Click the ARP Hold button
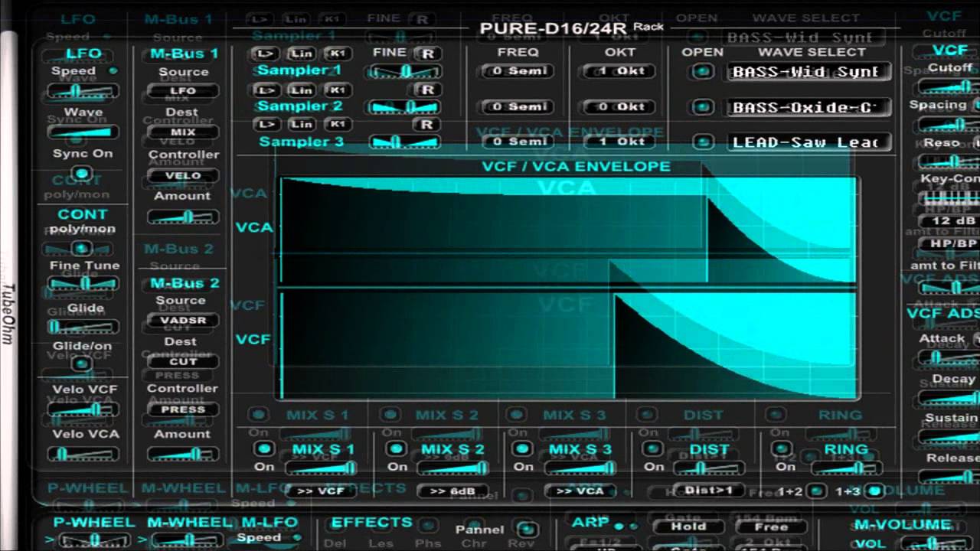 coord(688,527)
